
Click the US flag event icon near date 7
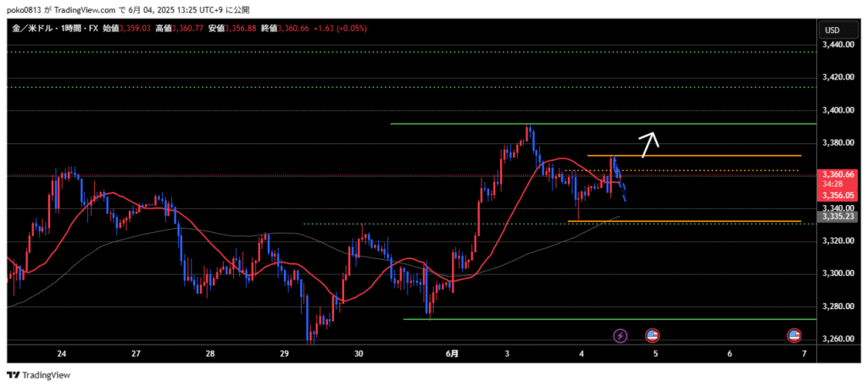(x=794, y=335)
